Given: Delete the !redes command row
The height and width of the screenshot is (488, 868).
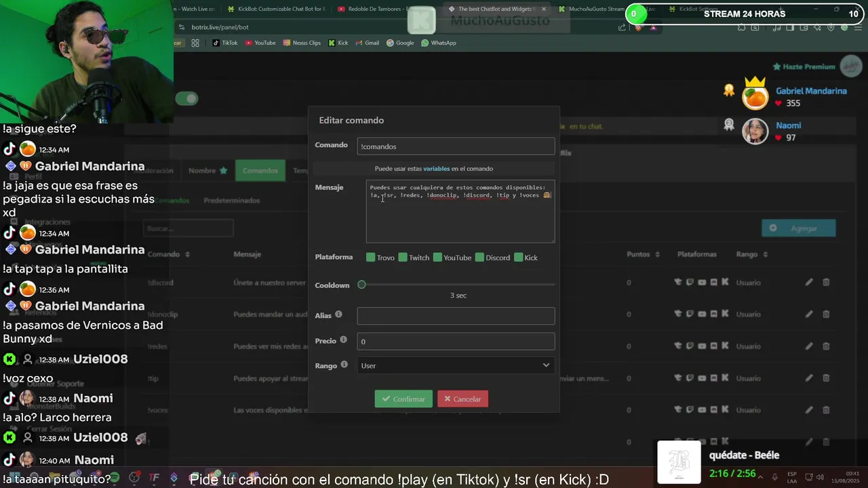Looking at the screenshot, I should coord(826,346).
